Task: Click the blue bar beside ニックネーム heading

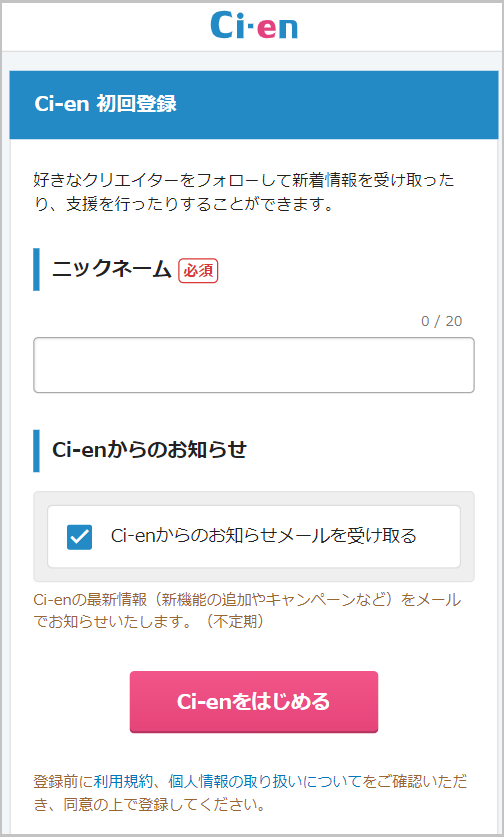Action: click(36, 269)
